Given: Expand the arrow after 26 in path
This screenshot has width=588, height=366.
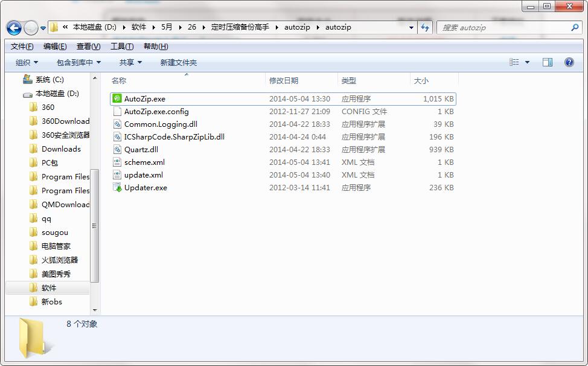Looking at the screenshot, I should [x=203, y=27].
